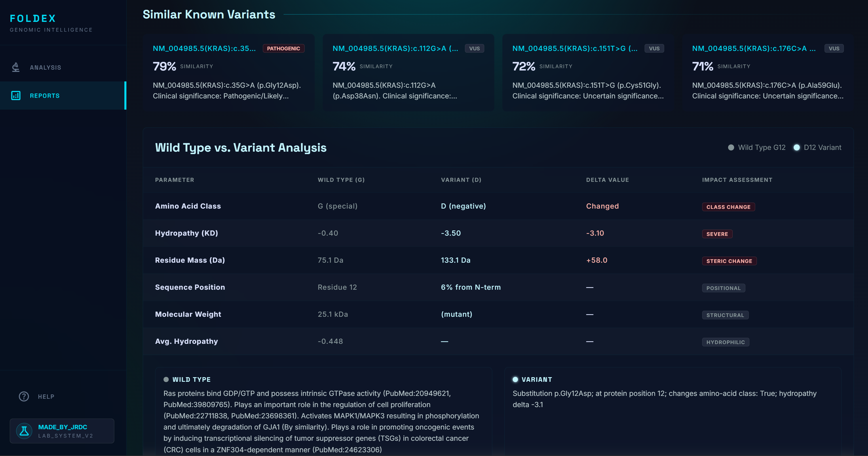Viewport: 868px width, 456px height.
Task: Click the CLASS CHANGE impact badge
Action: pos(728,207)
